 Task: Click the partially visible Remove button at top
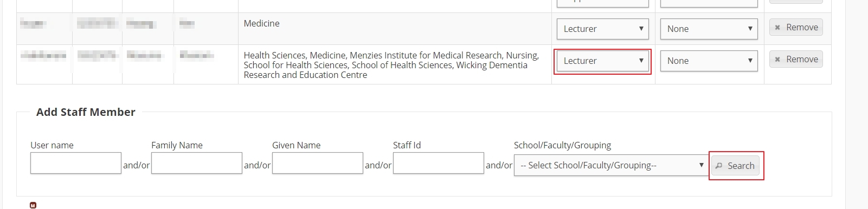(x=795, y=2)
